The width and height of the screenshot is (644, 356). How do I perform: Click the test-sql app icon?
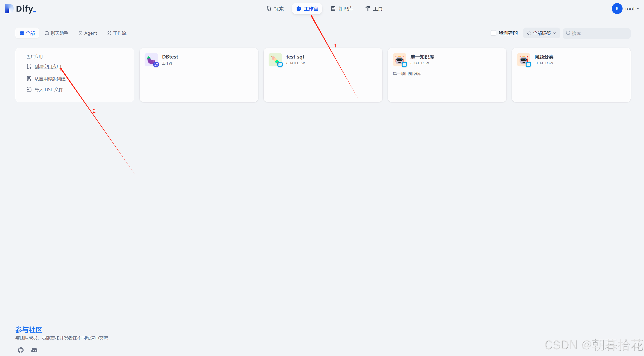click(x=275, y=59)
